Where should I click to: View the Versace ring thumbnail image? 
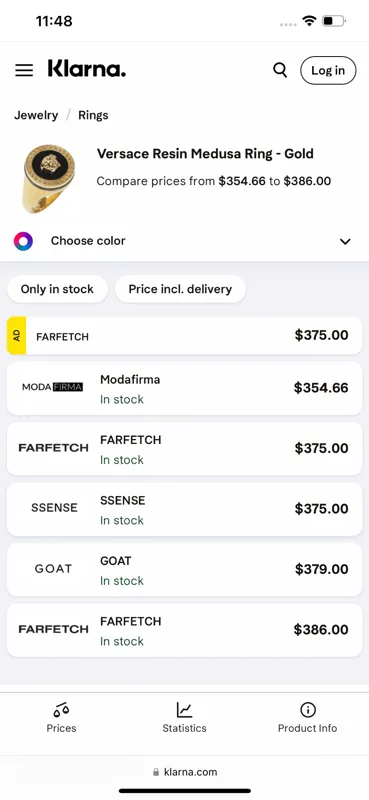coord(49,179)
